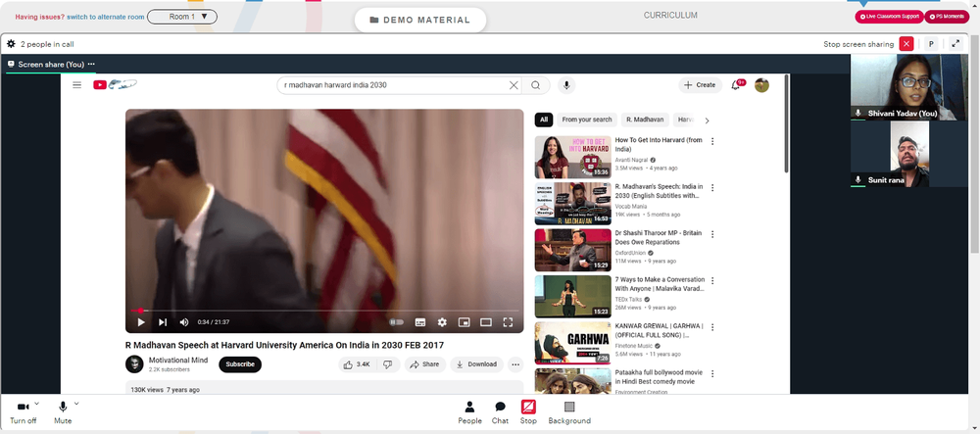Open the Motivational Mind channel avatar
Viewport: 980px width, 434px height.
(134, 364)
